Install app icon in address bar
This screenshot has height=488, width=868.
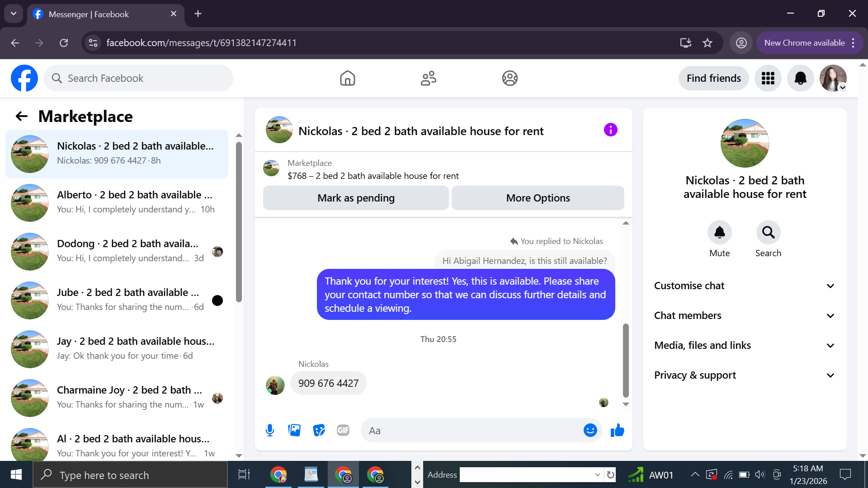coord(685,43)
